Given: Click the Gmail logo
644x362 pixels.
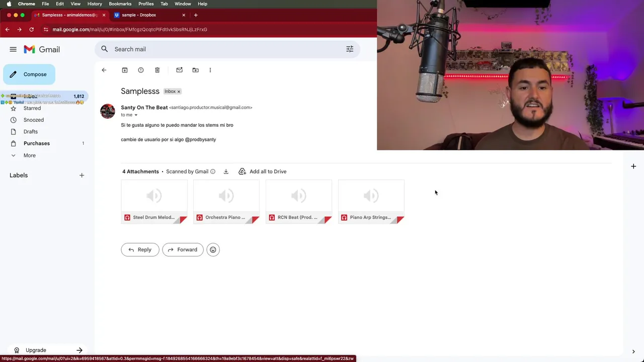Looking at the screenshot, I should click(42, 49).
